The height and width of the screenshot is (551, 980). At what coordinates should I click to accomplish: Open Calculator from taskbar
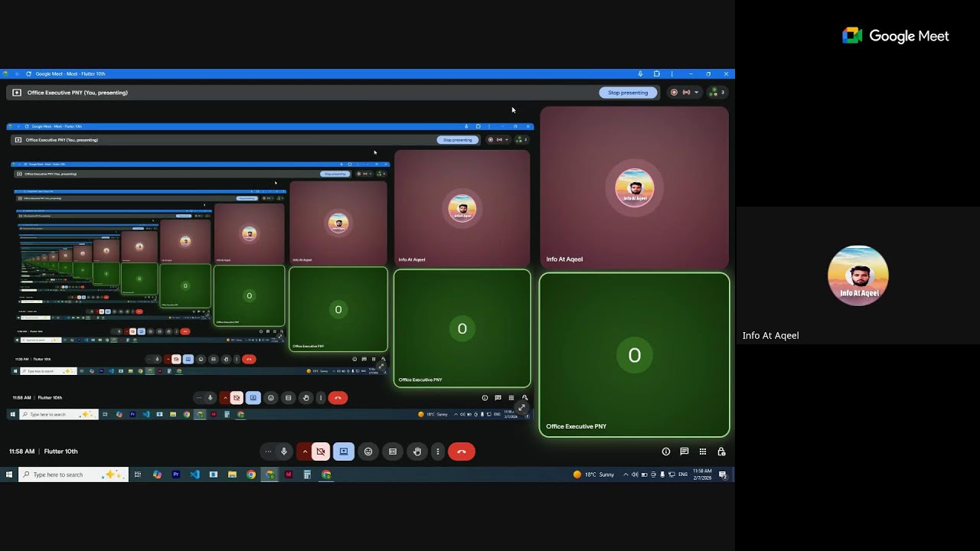tap(307, 474)
